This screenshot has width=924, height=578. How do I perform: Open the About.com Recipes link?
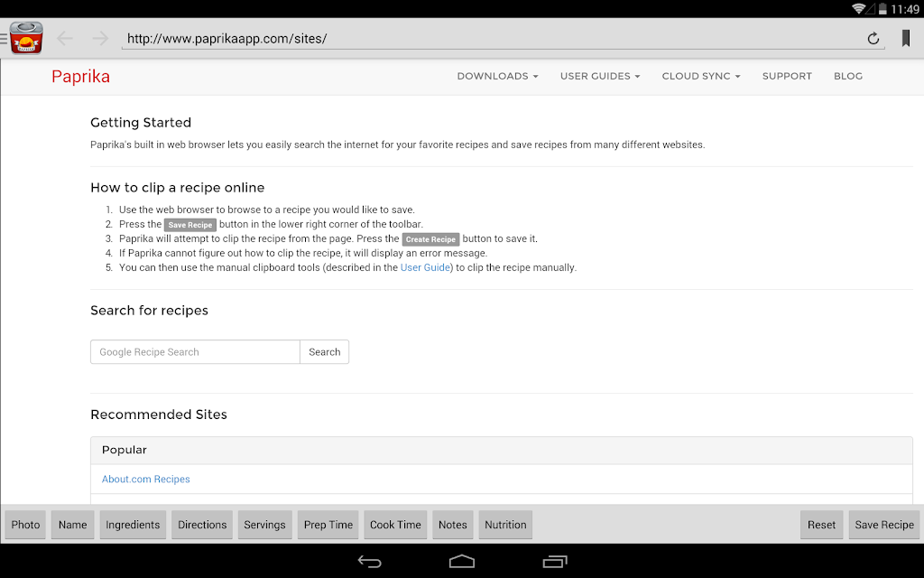point(145,479)
